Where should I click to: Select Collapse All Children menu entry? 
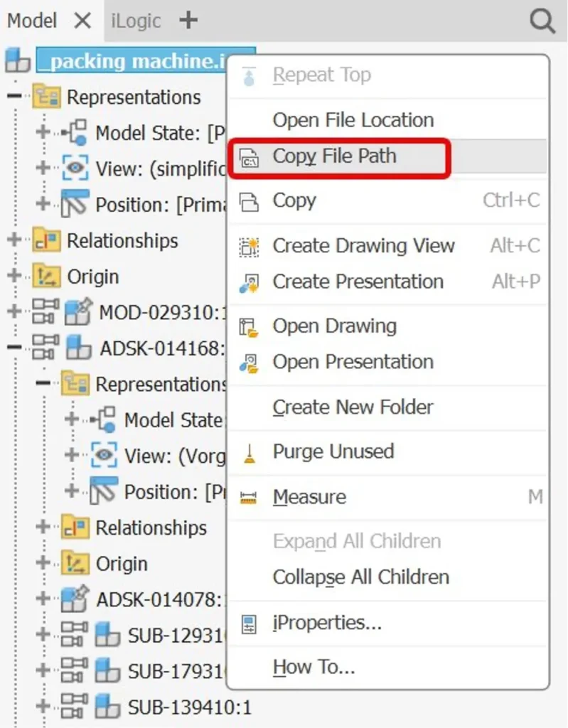click(x=360, y=577)
